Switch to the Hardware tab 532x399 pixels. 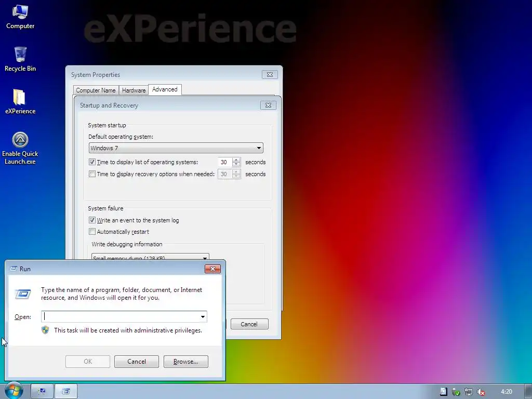[x=134, y=90]
